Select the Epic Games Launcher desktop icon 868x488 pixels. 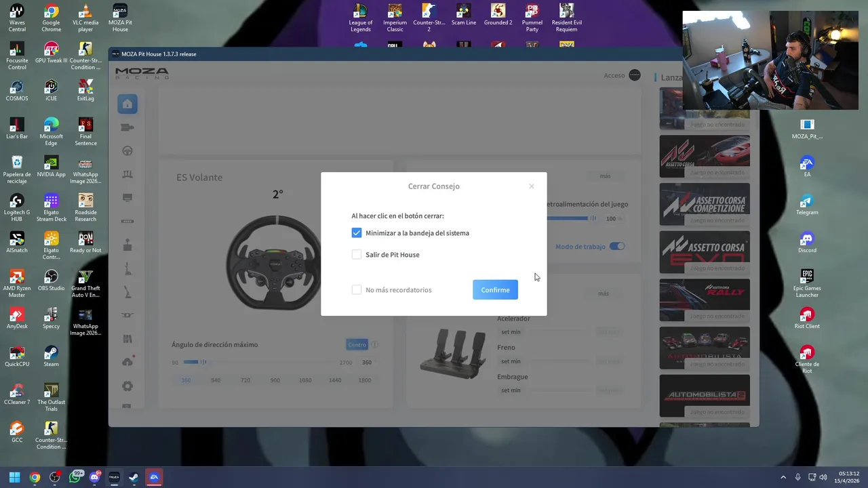point(807,284)
